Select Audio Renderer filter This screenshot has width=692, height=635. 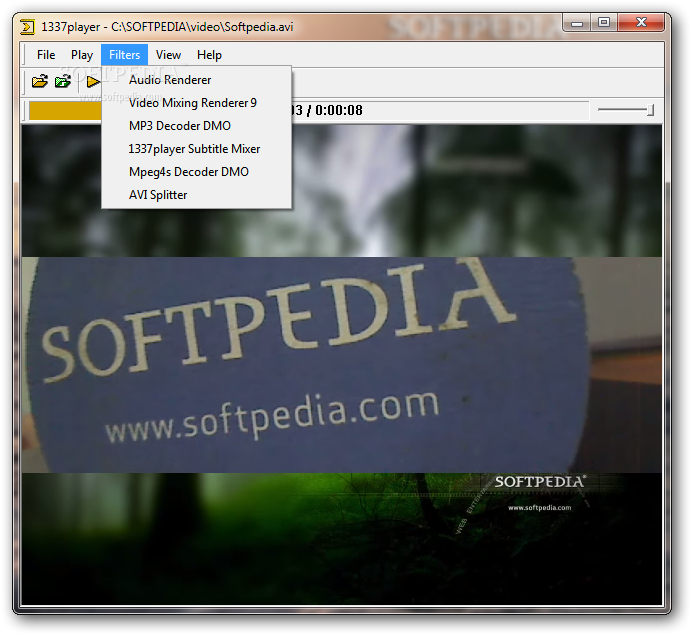(196, 80)
